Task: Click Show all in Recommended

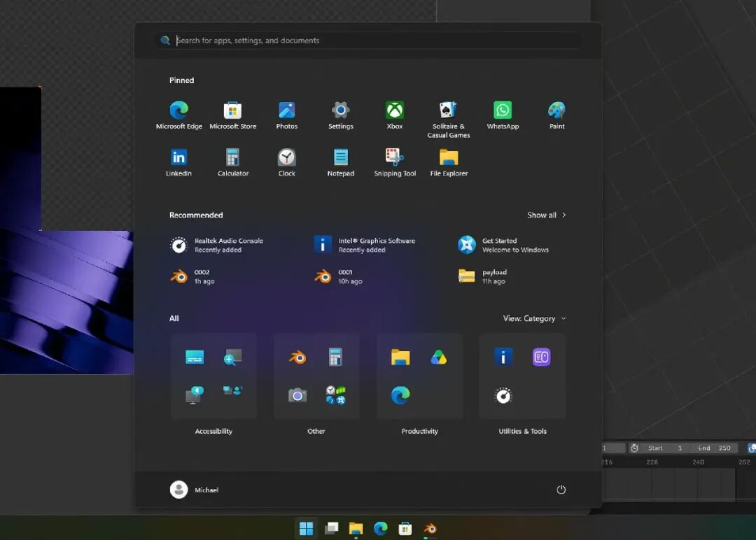Action: point(546,215)
